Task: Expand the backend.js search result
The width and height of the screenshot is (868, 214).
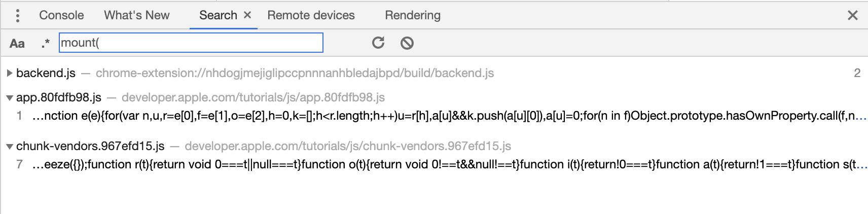Action: (9, 73)
